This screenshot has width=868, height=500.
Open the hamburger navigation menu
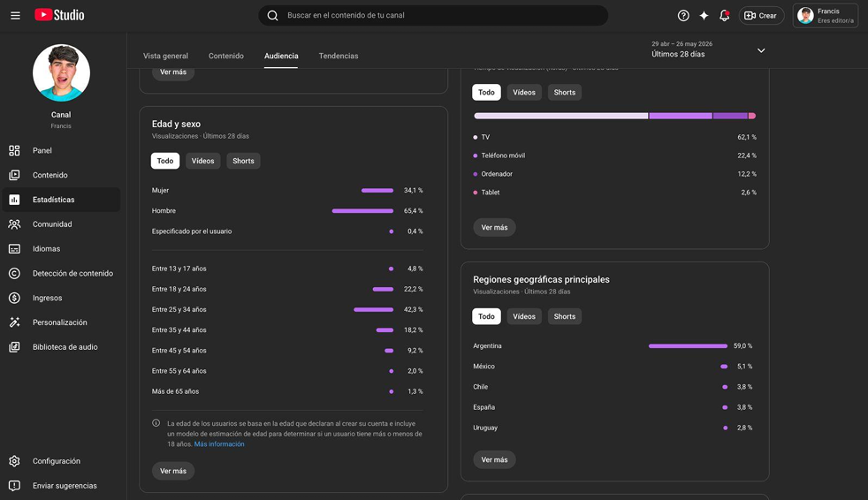[x=16, y=16]
